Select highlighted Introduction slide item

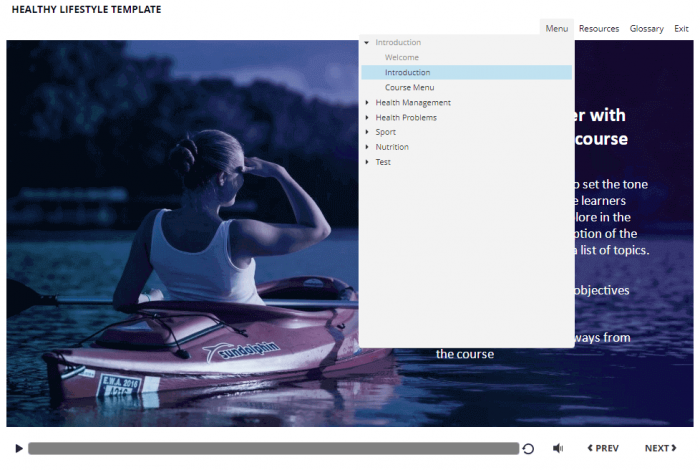click(408, 72)
